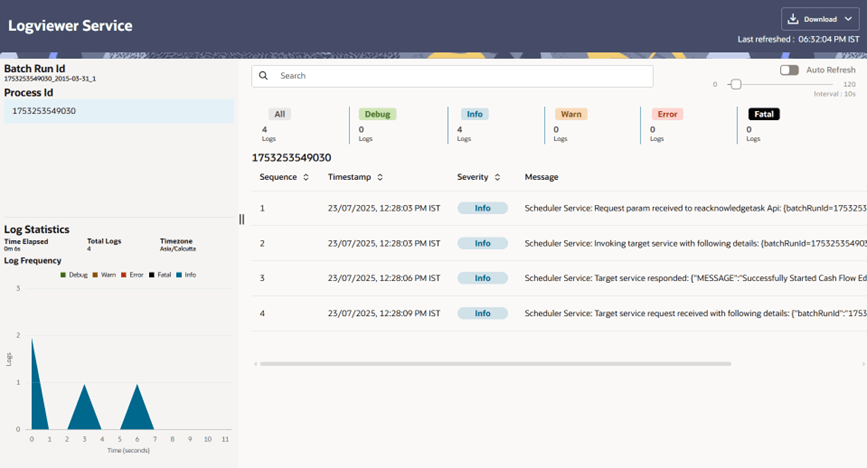
Task: Click timestamp 12:28:09 PM IST cell
Action: coord(384,313)
